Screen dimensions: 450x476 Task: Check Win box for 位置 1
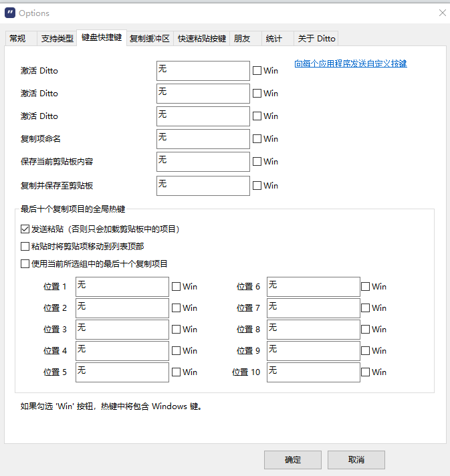point(176,287)
